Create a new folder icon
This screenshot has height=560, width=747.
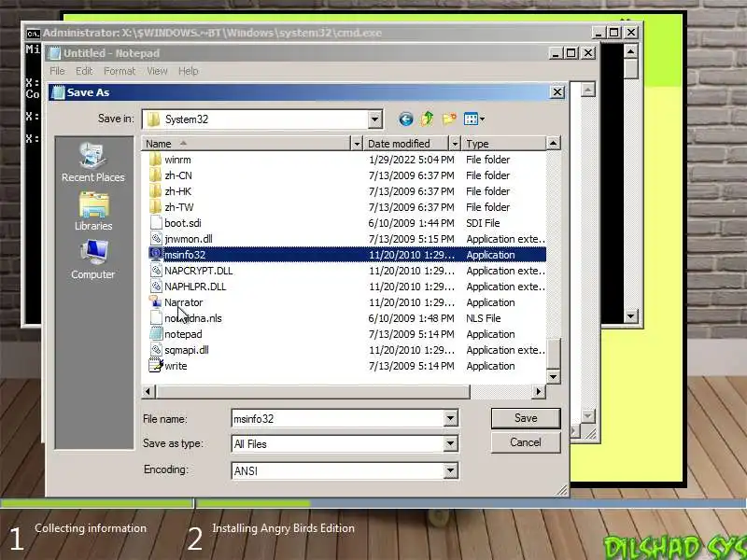click(449, 119)
